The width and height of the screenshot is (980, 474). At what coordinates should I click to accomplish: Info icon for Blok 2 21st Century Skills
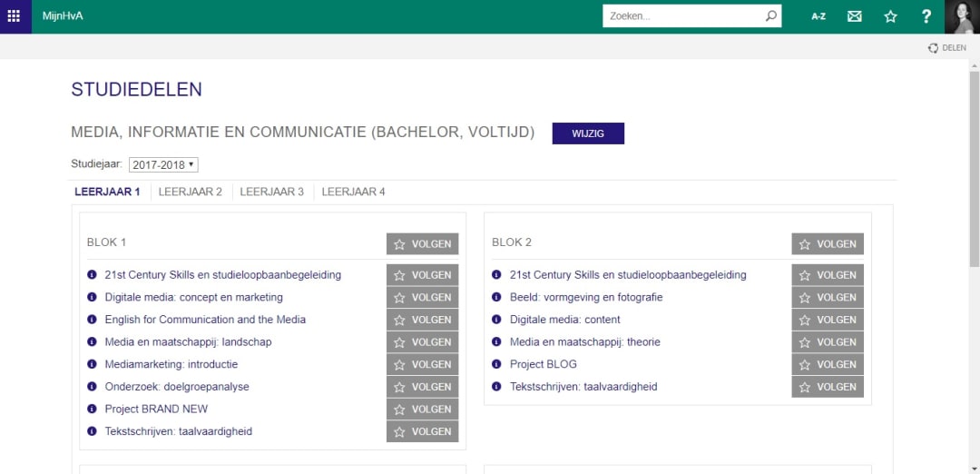click(x=497, y=274)
